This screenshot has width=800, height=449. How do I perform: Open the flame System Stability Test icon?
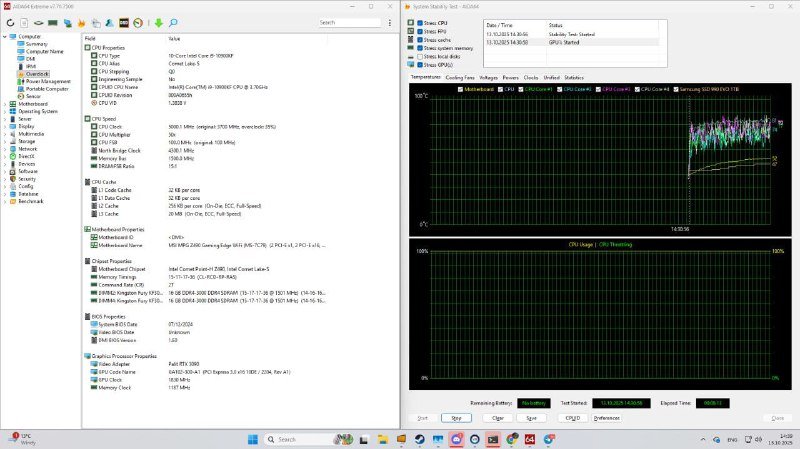coord(81,23)
